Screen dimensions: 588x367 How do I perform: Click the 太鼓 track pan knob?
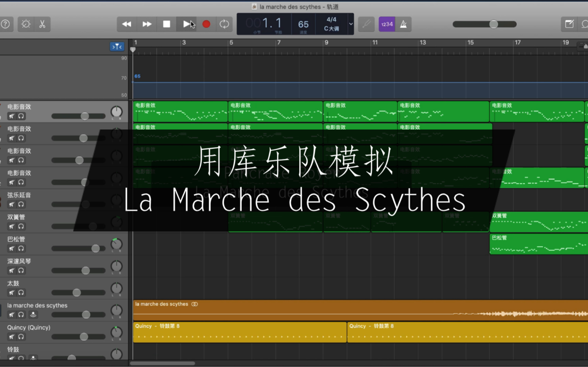click(116, 288)
